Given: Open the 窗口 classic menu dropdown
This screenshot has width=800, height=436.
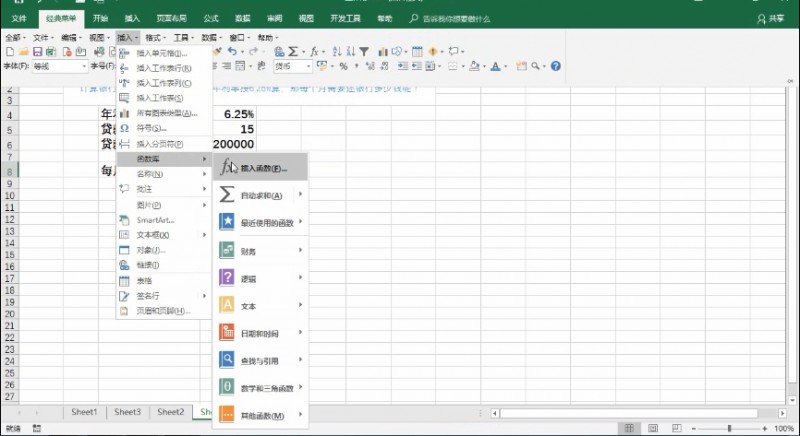Looking at the screenshot, I should (x=239, y=38).
